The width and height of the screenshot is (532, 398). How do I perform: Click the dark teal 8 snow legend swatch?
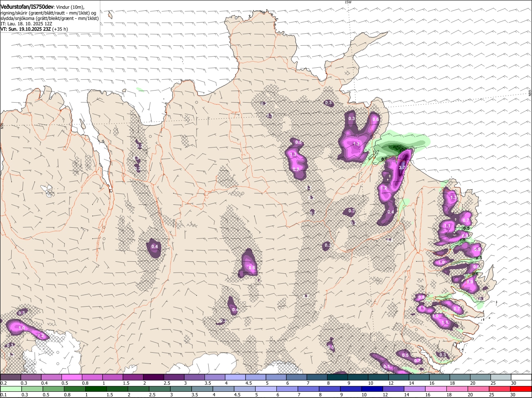(337, 377)
